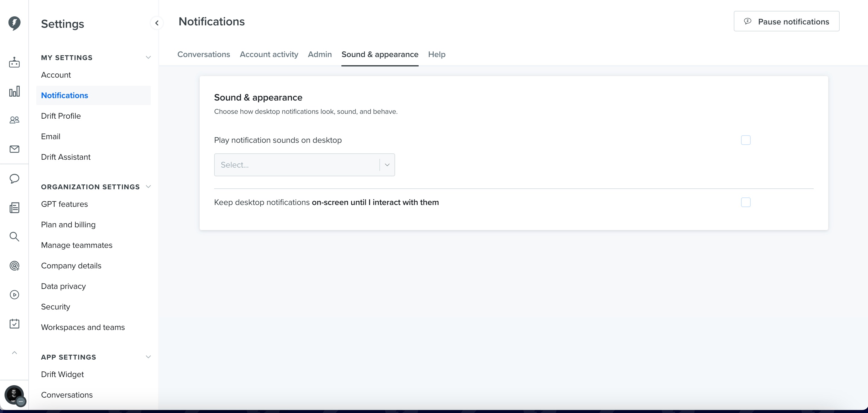Screen dimensions: 868x413
Task: Open the Drift logo home icon
Action: pyautogui.click(x=14, y=23)
